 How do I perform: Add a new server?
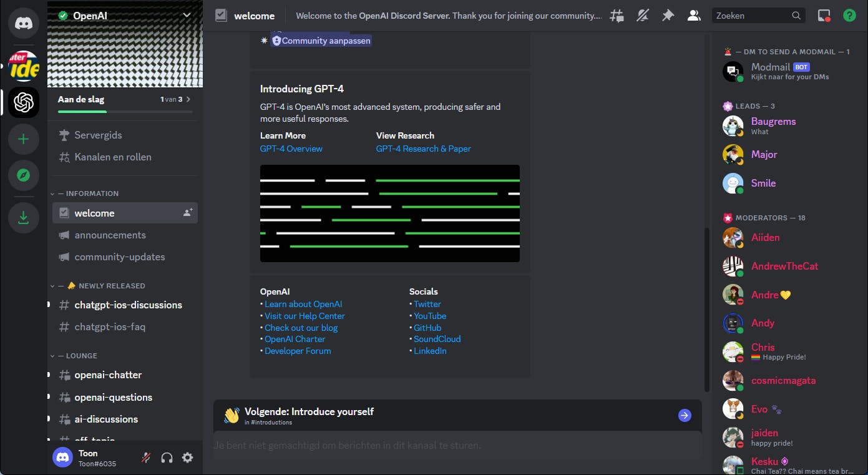point(24,139)
